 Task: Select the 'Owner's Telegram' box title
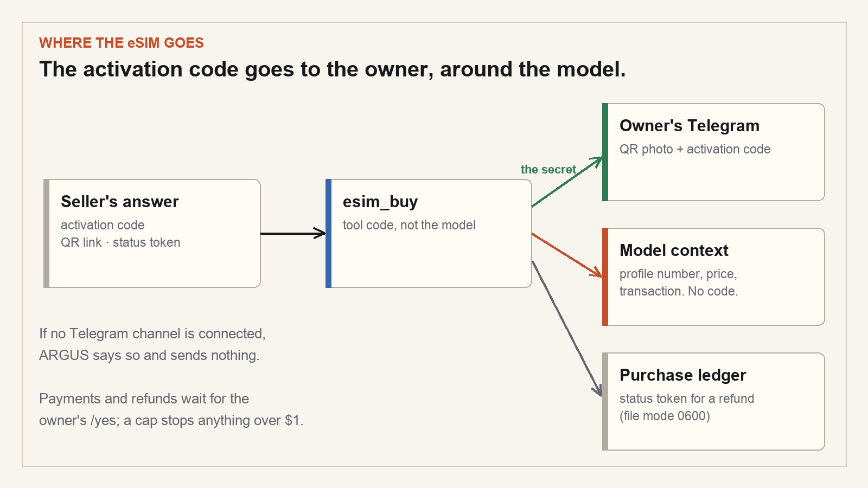(x=690, y=126)
